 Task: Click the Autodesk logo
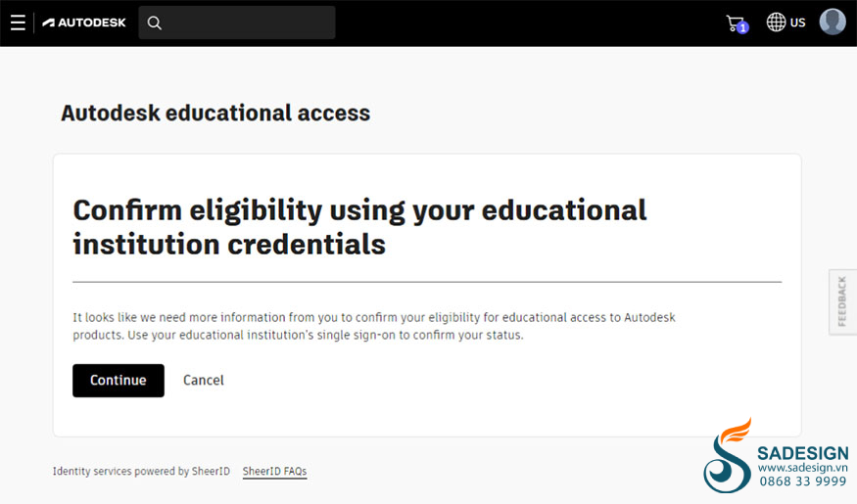point(84,23)
